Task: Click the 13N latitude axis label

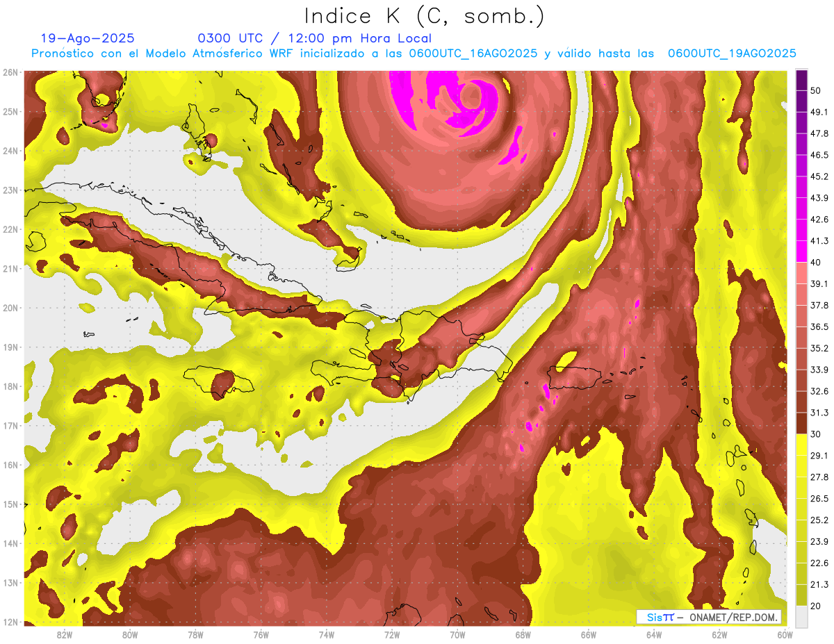Action: coord(10,582)
